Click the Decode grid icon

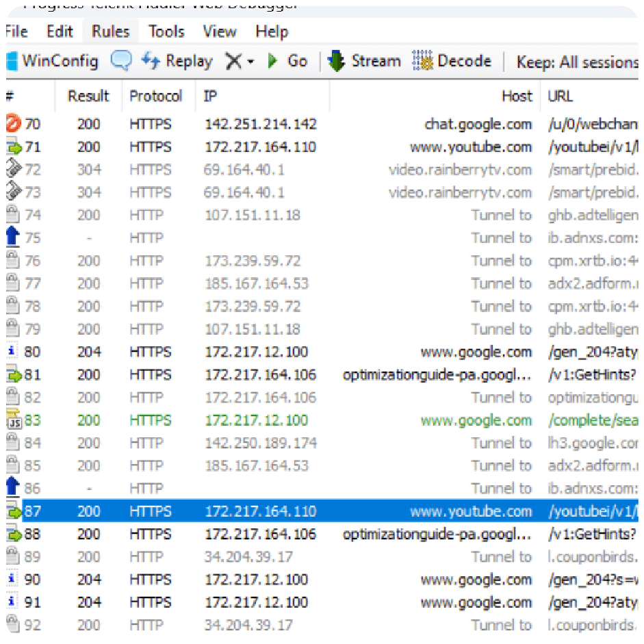[423, 62]
